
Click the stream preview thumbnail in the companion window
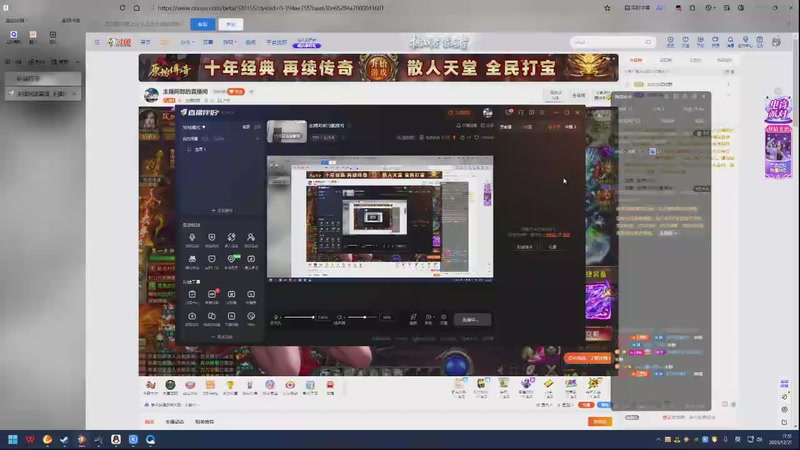coord(380,218)
